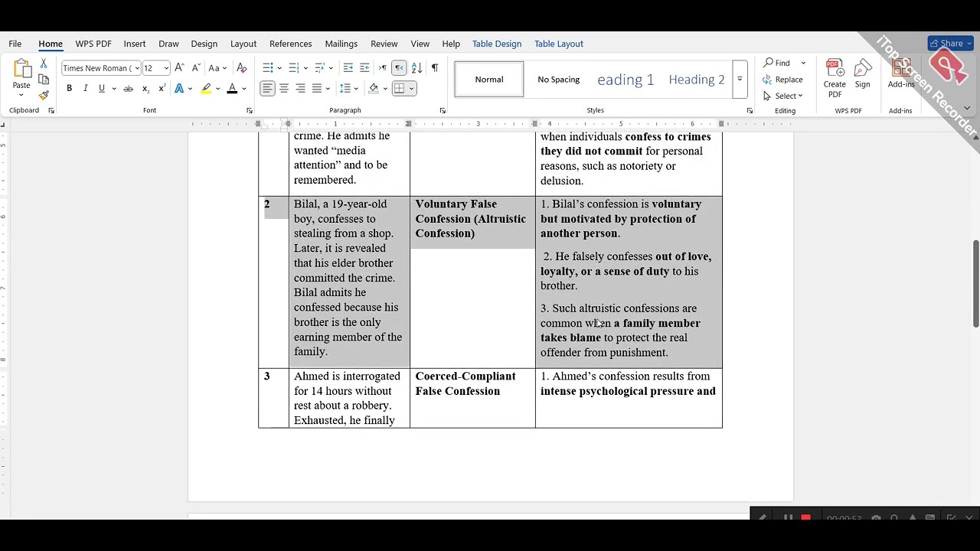The width and height of the screenshot is (980, 551).
Task: Open the font size dropdown
Action: (166, 68)
